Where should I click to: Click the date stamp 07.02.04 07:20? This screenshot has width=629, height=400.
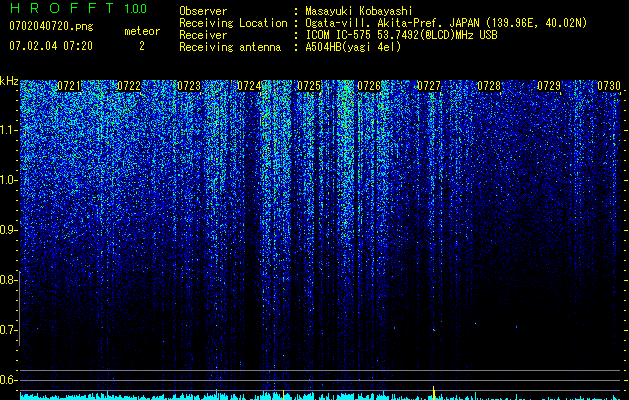[51, 46]
